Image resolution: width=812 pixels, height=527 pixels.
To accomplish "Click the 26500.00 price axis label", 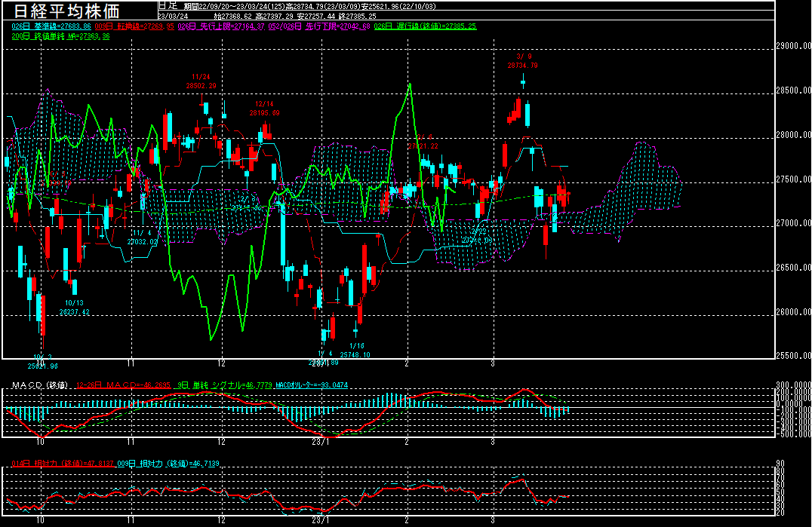I will click(x=793, y=268).
